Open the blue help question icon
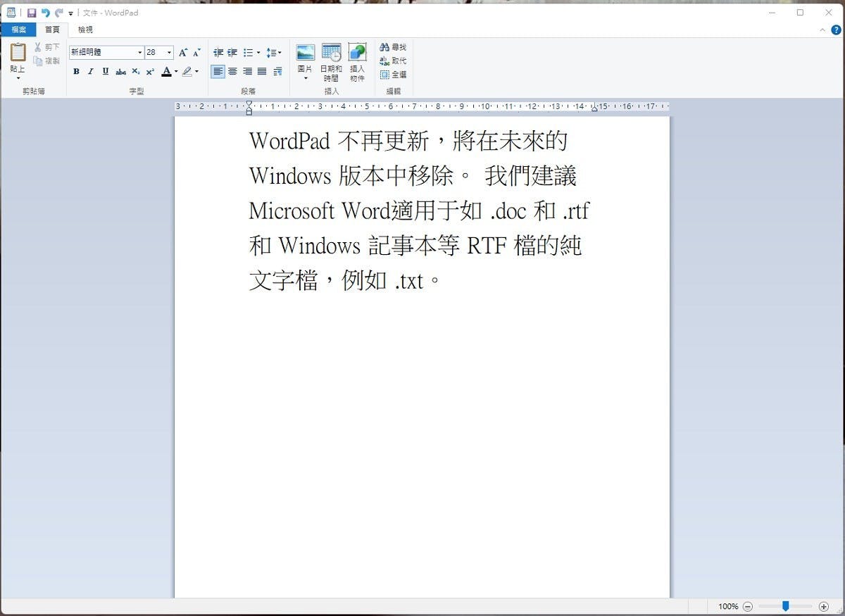 coord(836,30)
